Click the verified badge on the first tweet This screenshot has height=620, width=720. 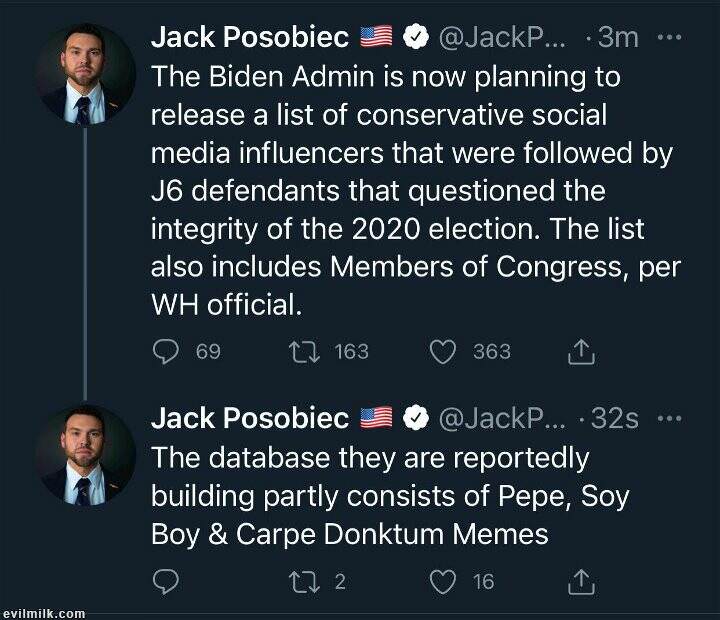click(x=415, y=37)
